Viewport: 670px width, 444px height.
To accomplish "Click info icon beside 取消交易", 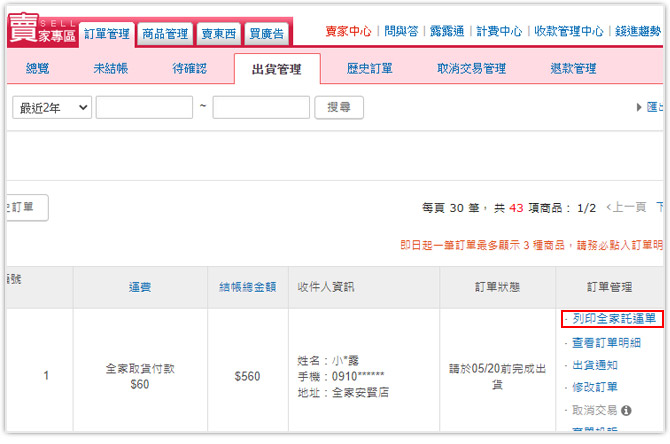I will click(x=626, y=410).
